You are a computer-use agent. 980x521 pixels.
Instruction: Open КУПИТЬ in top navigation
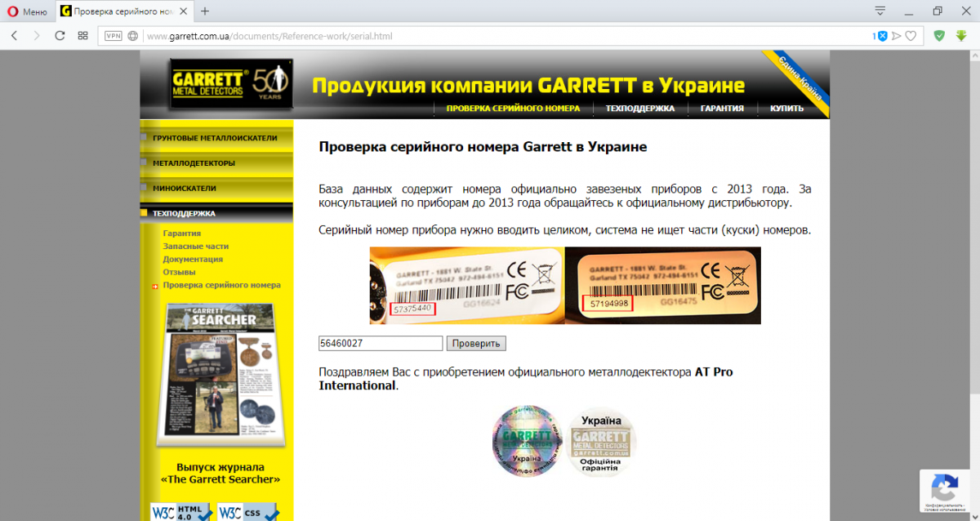[786, 108]
